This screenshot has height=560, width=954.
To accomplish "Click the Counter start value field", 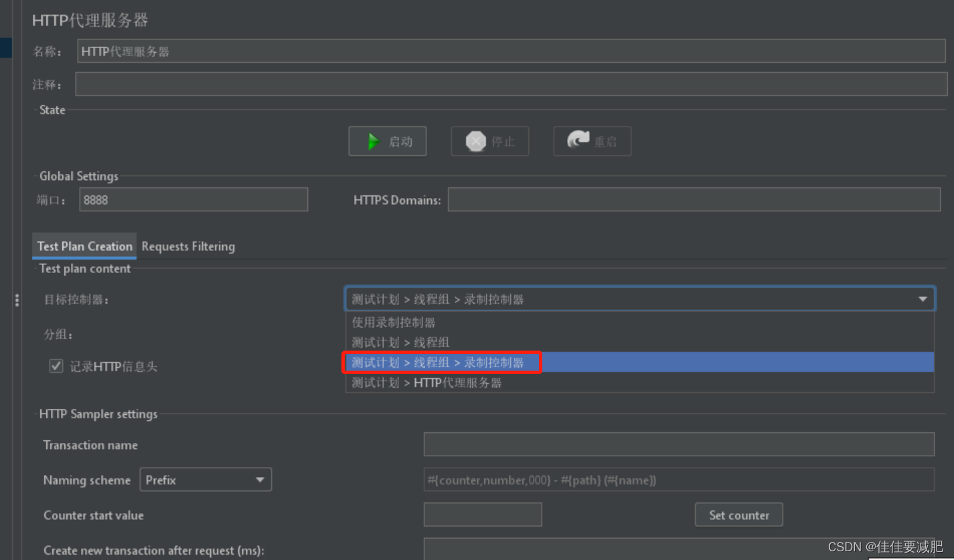I will (483, 515).
